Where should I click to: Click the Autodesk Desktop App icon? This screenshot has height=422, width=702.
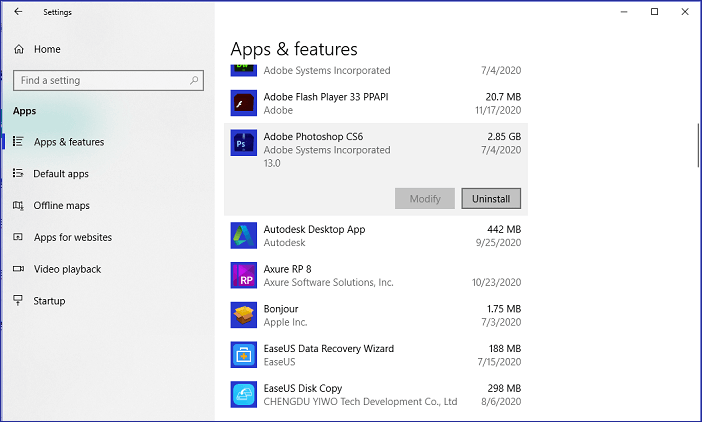tap(244, 236)
